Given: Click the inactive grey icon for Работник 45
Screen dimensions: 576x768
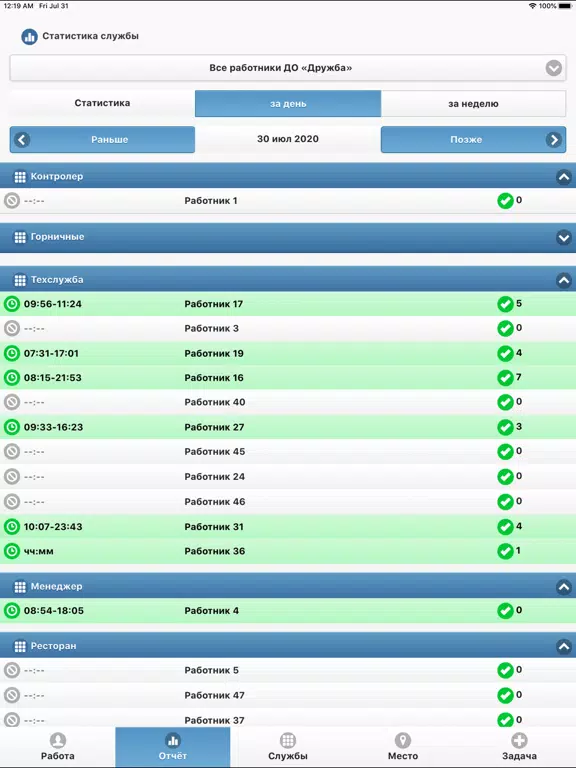Looking at the screenshot, I should [x=12, y=452].
